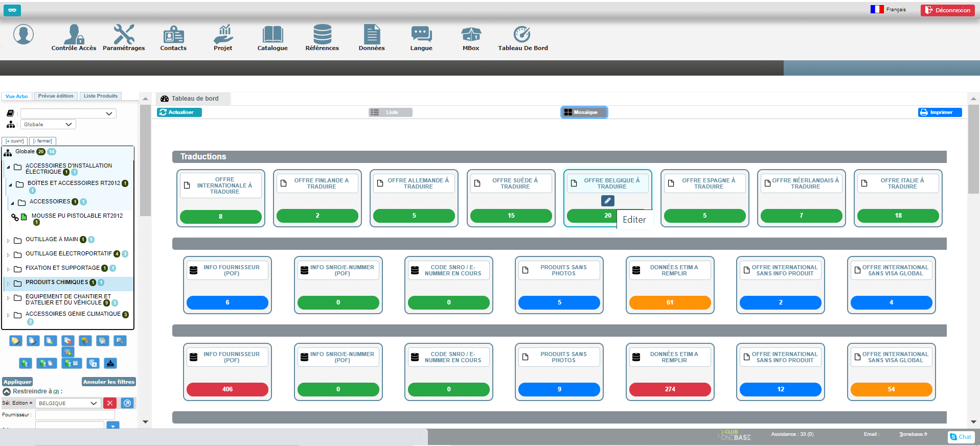
Task: Click the [+ ouvrir] tree button
Action: tap(15, 141)
